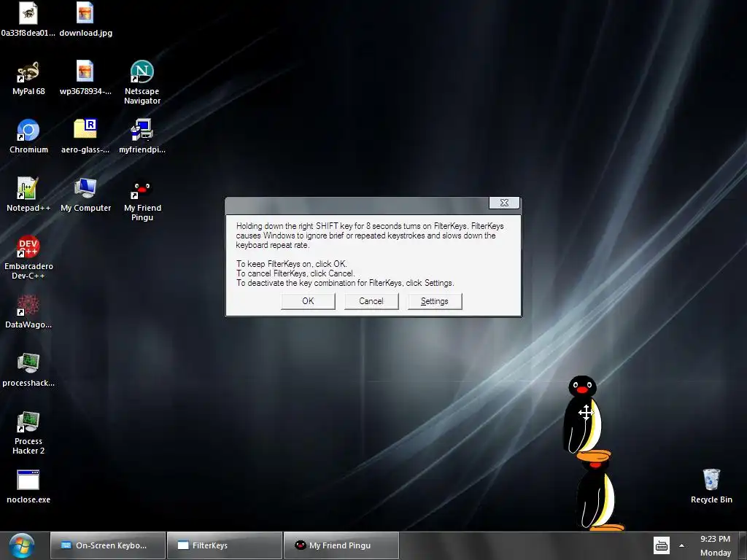This screenshot has height=560, width=747.
Task: Click the Monday text under the taskbar clock
Action: point(715,553)
